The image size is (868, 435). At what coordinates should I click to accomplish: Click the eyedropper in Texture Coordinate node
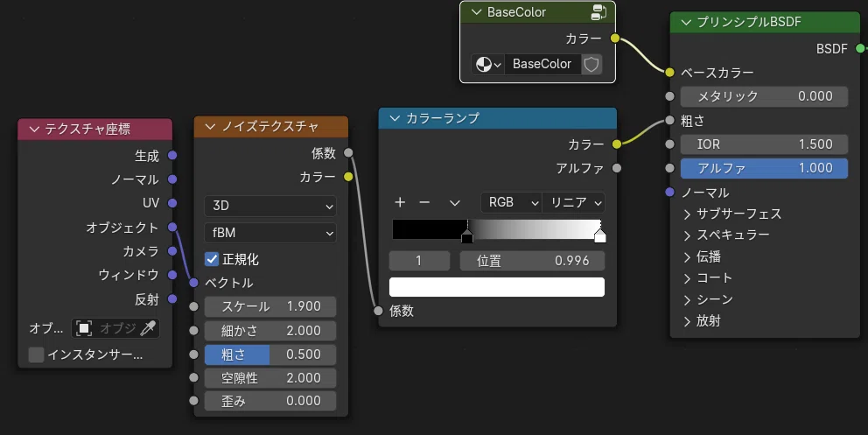click(x=148, y=328)
